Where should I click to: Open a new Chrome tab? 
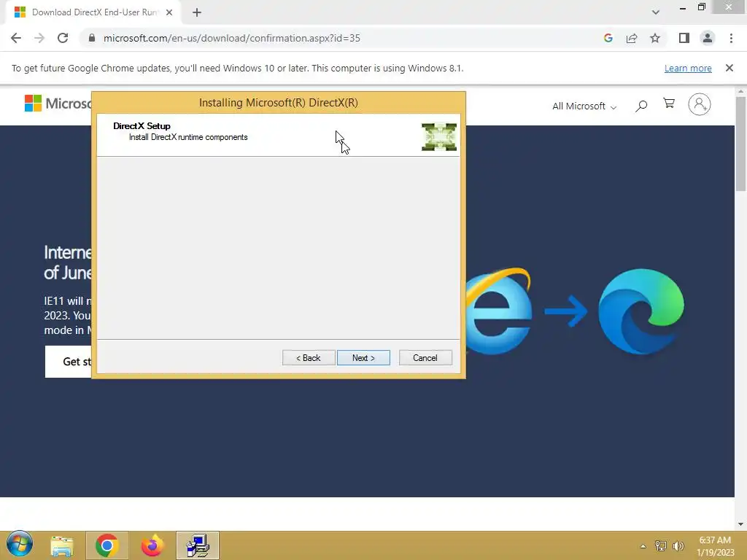pyautogui.click(x=197, y=12)
